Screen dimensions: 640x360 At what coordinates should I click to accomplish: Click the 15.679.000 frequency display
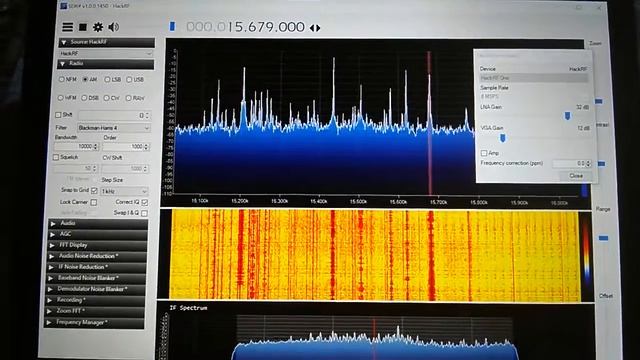pyautogui.click(x=246, y=27)
